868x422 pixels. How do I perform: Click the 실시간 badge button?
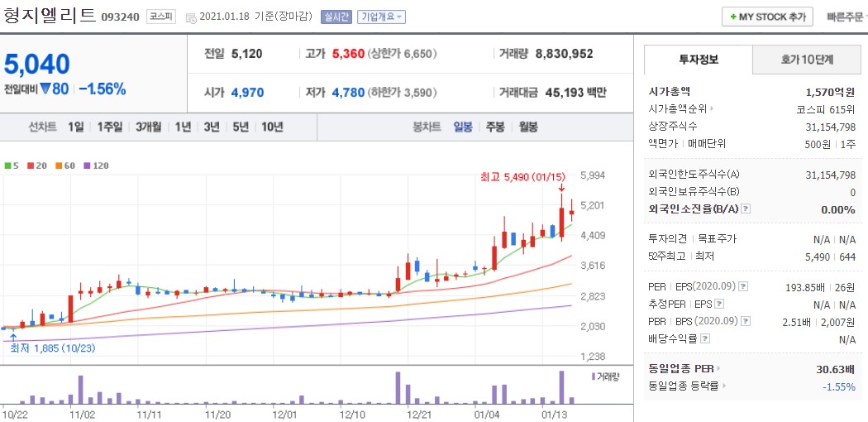[x=336, y=17]
